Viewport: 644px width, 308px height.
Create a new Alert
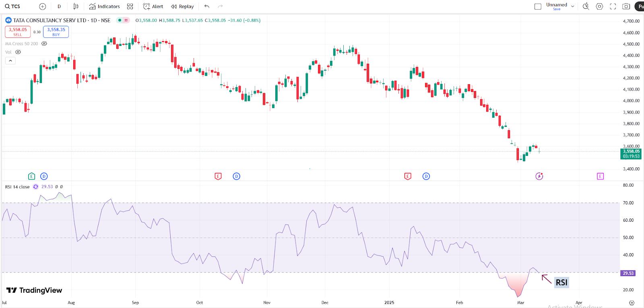[153, 6]
